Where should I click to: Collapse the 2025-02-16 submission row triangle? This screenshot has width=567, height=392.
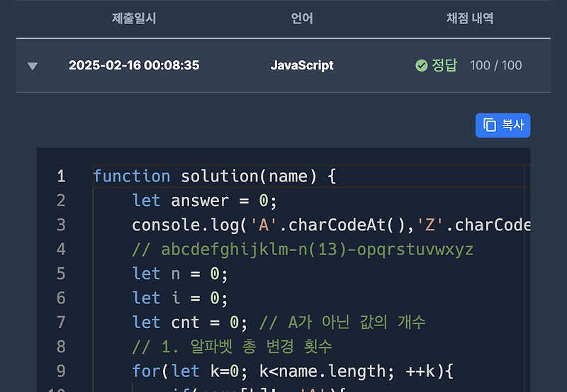click(x=33, y=66)
